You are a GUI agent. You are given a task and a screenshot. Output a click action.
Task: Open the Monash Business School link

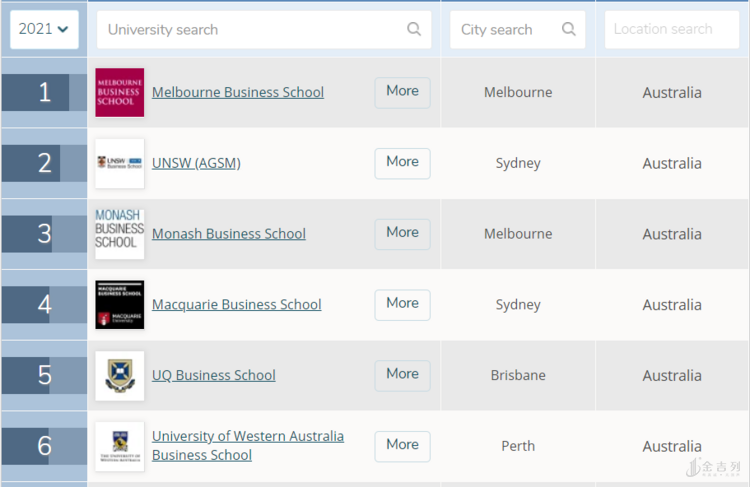coord(229,234)
